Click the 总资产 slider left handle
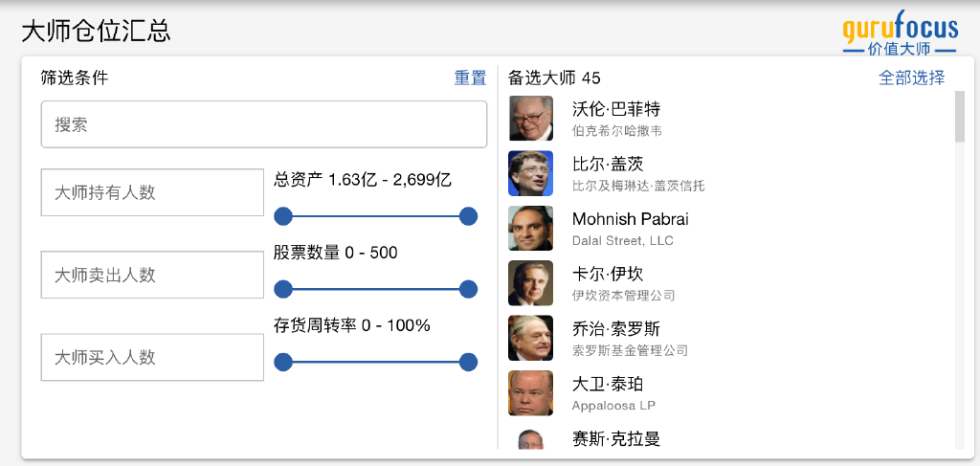This screenshot has height=466, width=980. coord(283,217)
